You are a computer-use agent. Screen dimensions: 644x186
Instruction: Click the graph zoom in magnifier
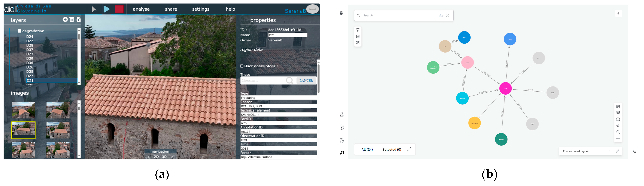pos(618,126)
